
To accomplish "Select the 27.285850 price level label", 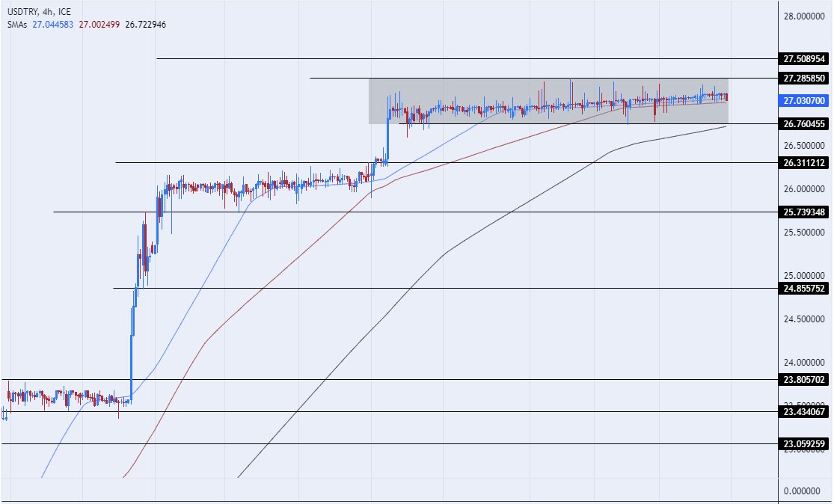I will tap(803, 79).
